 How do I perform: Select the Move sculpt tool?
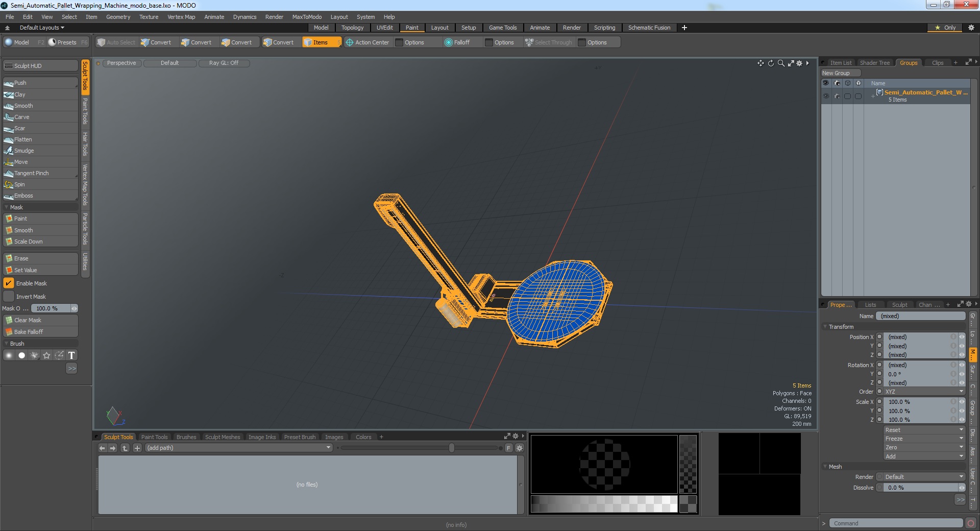click(40, 162)
